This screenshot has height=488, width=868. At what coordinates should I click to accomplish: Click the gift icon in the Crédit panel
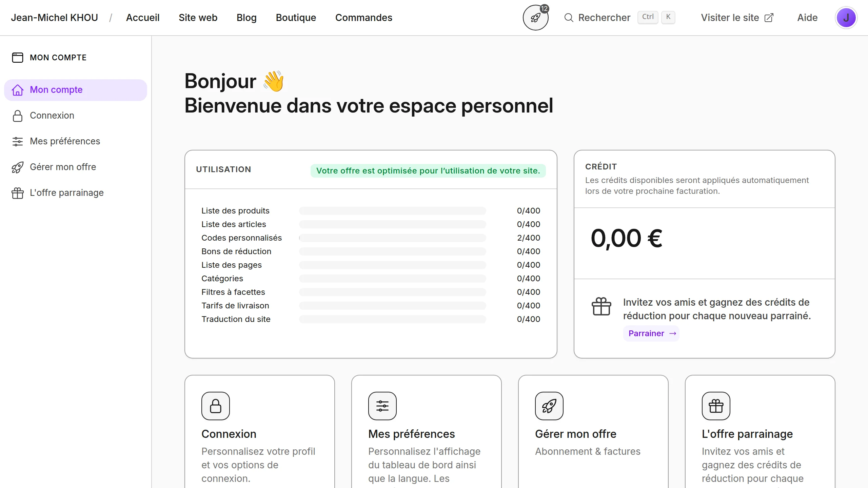[x=601, y=306]
